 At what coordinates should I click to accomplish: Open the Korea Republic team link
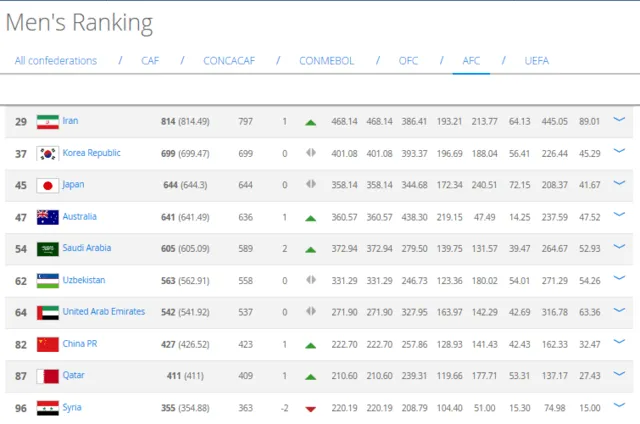91,153
